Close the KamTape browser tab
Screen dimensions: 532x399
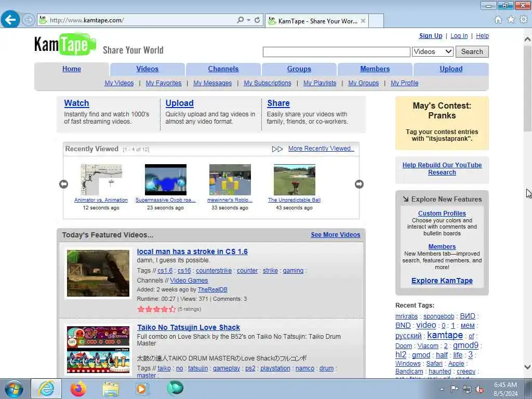click(x=363, y=21)
